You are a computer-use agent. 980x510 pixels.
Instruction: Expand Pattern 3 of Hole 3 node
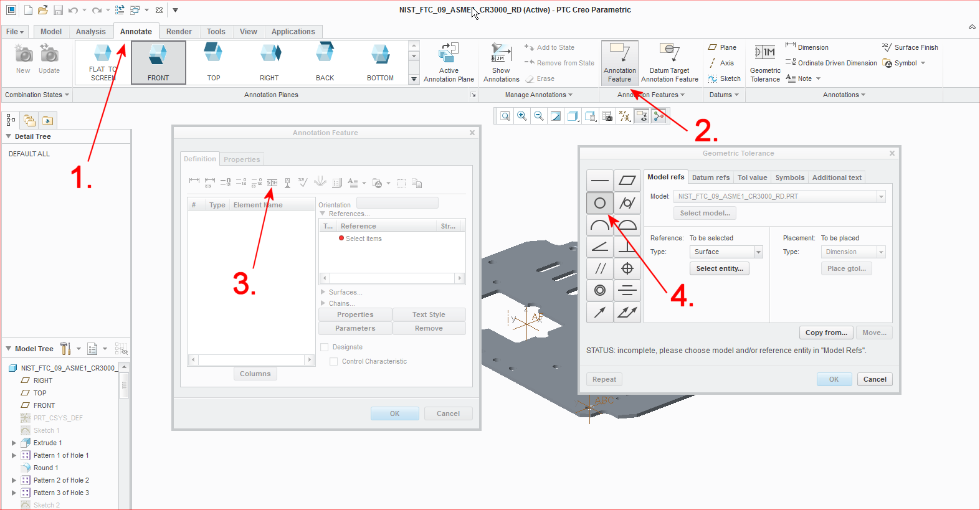14,493
